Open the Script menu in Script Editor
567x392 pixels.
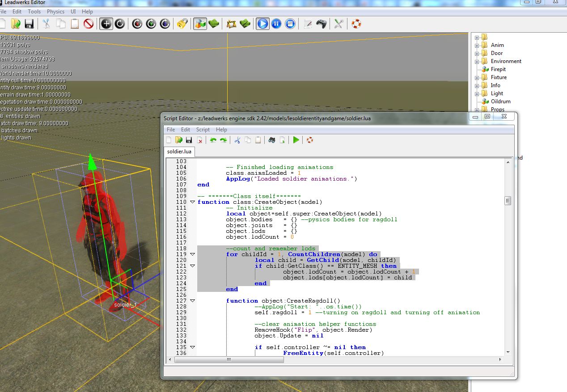tap(203, 130)
